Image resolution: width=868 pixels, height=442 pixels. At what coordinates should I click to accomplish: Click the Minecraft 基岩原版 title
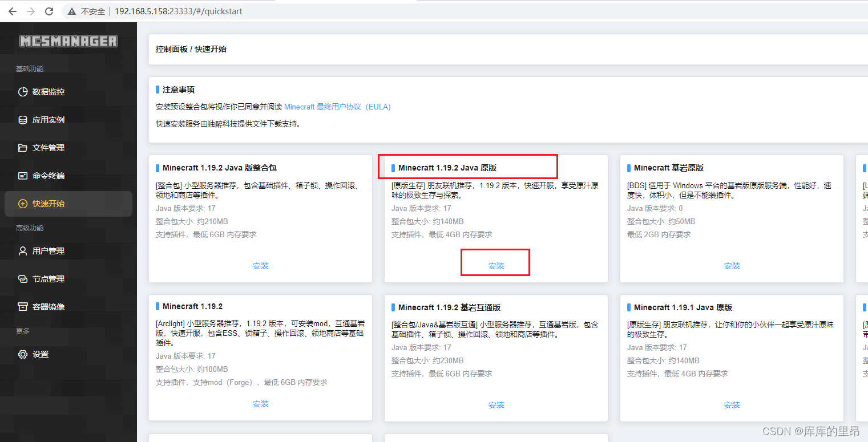(669, 168)
